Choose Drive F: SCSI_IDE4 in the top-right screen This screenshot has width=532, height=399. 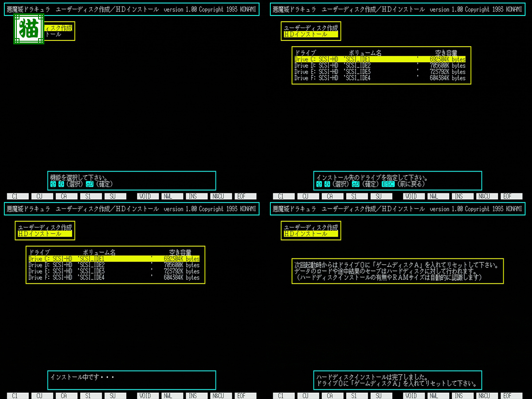[380, 78]
